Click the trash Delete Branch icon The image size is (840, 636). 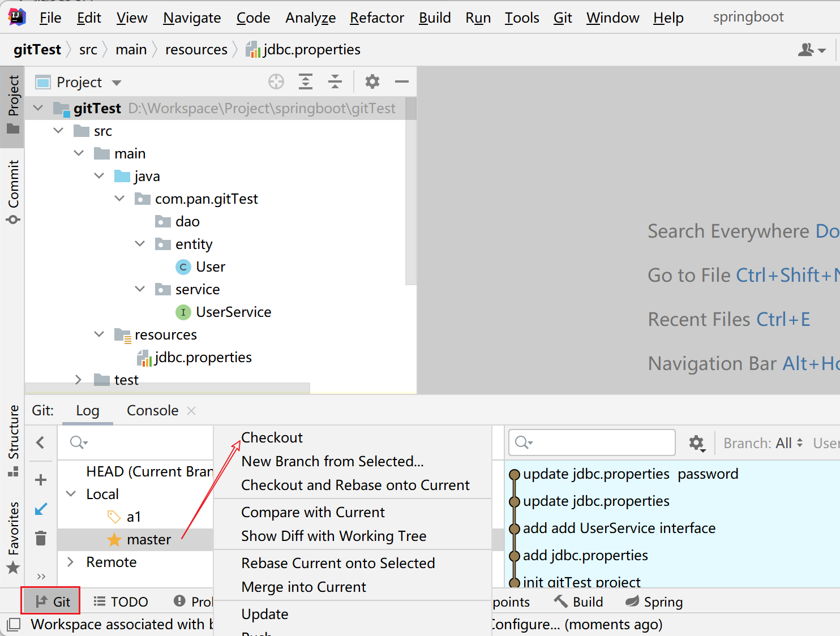point(41,538)
